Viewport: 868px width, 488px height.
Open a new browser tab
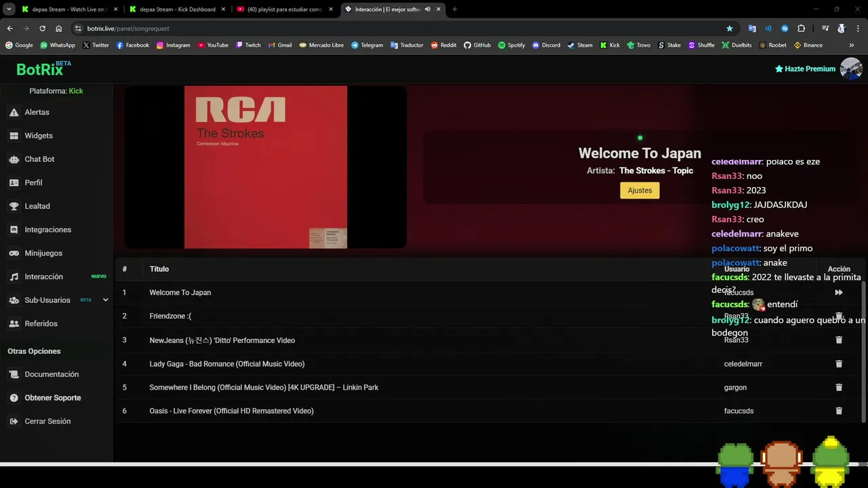454,9
